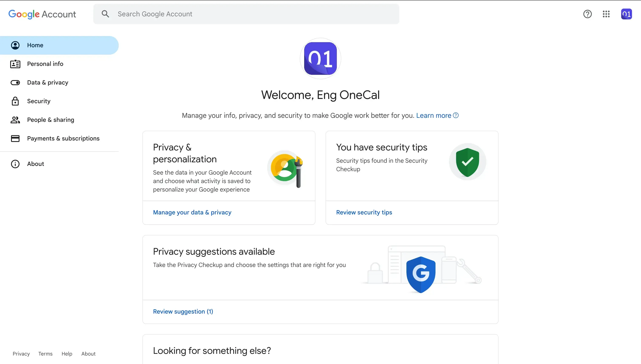641x364 pixels.
Task: Click the Learn more help icon
Action: (456, 115)
